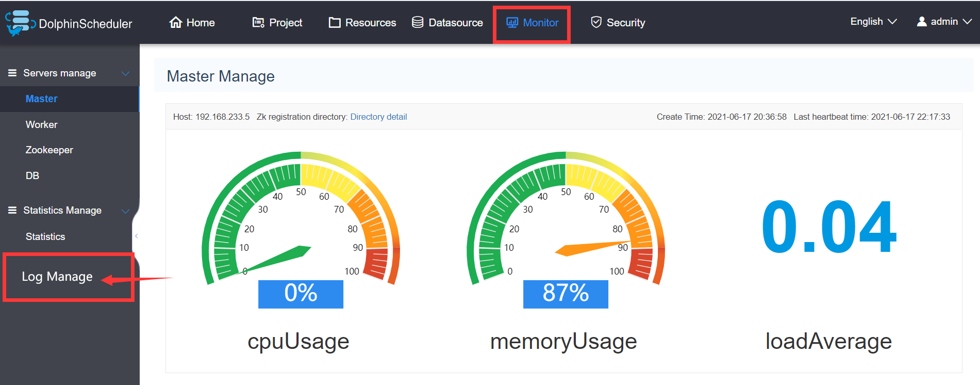The height and width of the screenshot is (385, 980).
Task: Click the 87% memory value badge
Action: (x=566, y=294)
